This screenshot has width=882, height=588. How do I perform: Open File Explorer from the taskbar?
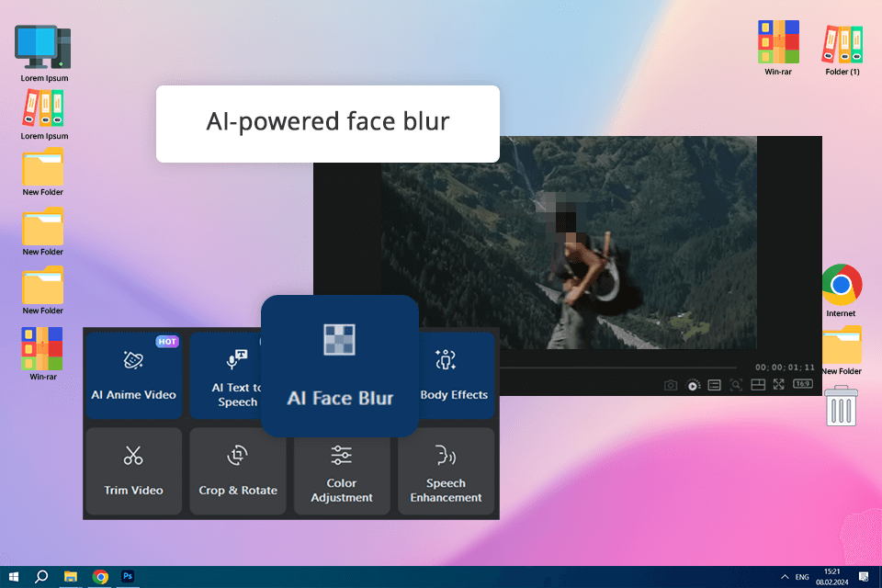click(71, 577)
